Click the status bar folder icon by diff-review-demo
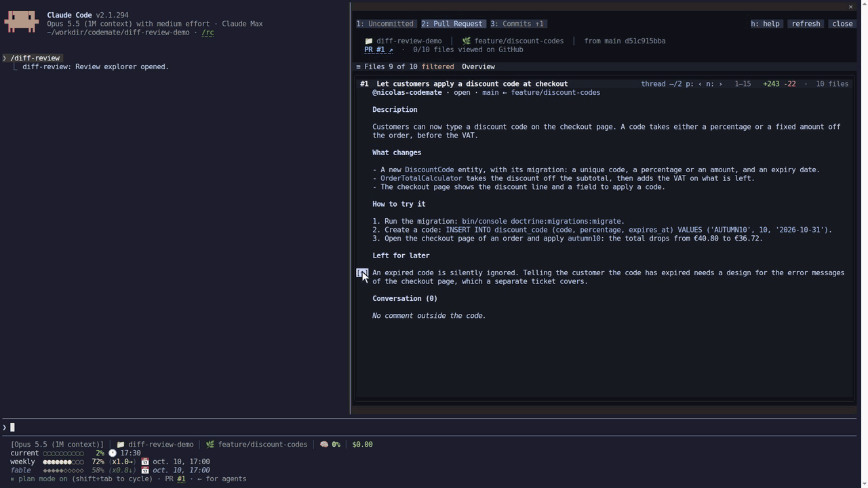Image resolution: width=868 pixels, height=488 pixels. 121,445
